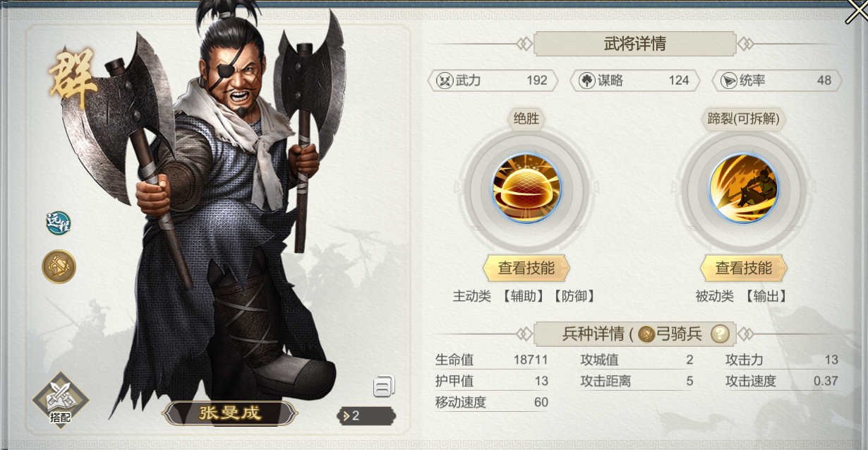The image size is (868, 450).
Task: View skill details under 绝胜
Action: [x=526, y=268]
